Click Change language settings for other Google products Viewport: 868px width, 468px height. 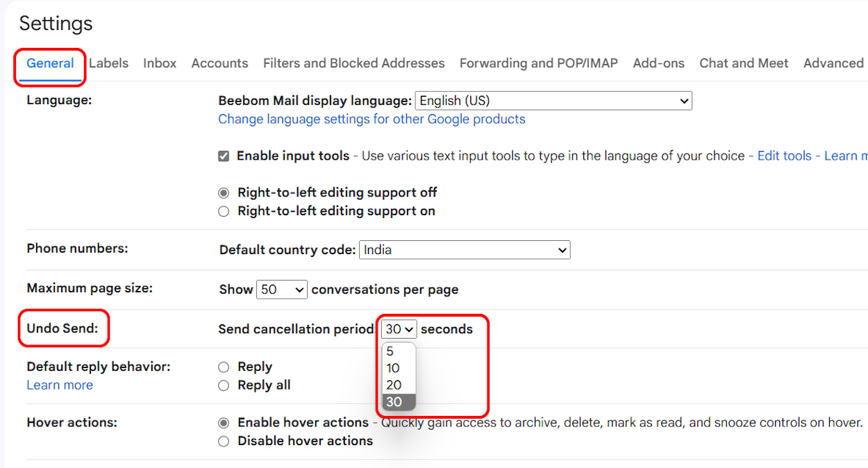[372, 119]
